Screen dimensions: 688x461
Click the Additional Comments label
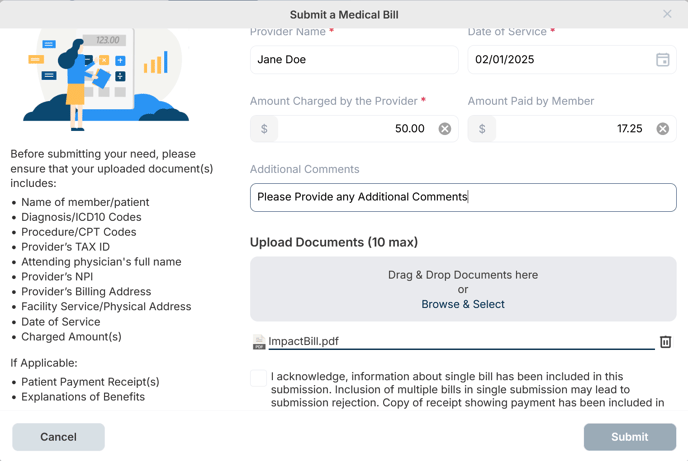coord(305,169)
